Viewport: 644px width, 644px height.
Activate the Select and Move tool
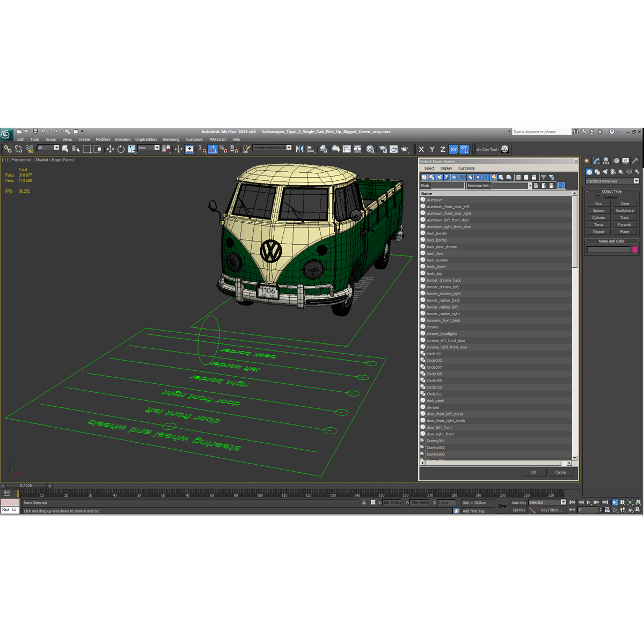tap(110, 149)
